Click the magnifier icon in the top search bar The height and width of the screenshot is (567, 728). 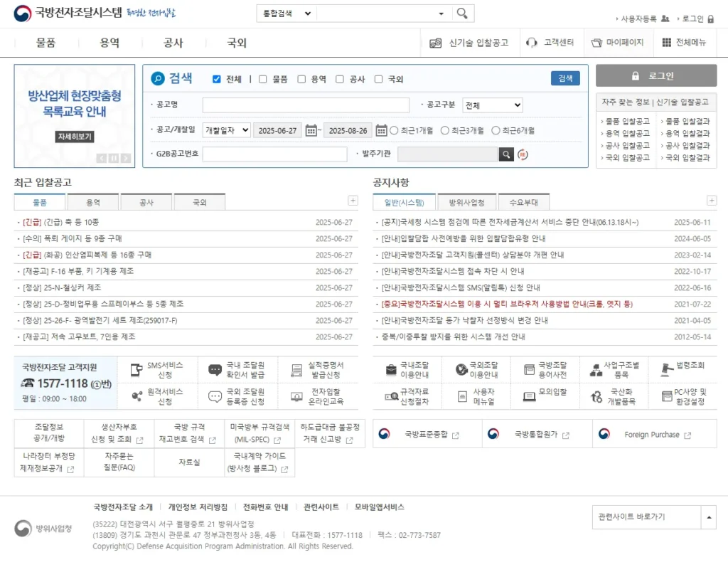click(x=461, y=14)
